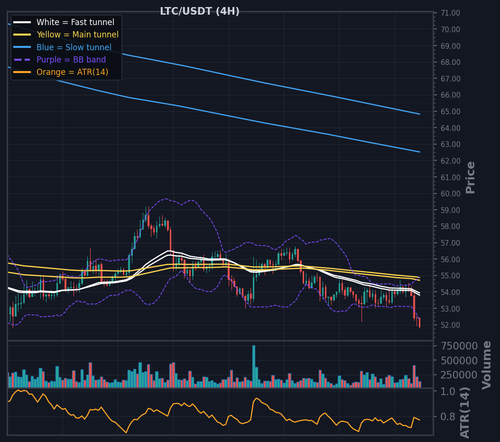The height and width of the screenshot is (442, 500).
Task: Click price tick 59.00
Action: tap(450, 210)
